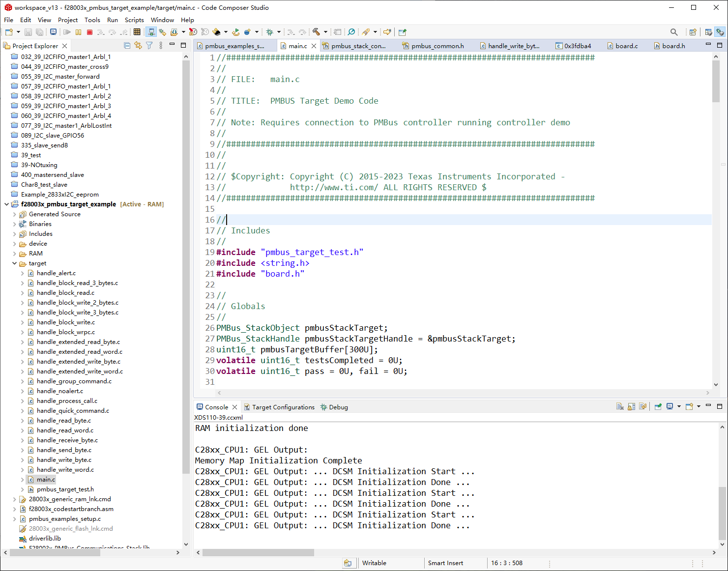This screenshot has width=728, height=571.
Task: Open handle_write_word.c in the tree
Action: point(65,470)
